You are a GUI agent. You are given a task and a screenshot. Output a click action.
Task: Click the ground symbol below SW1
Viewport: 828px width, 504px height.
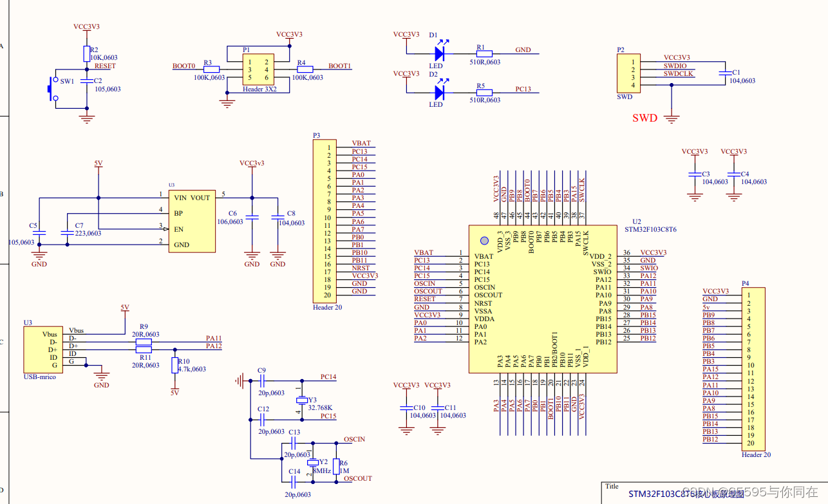86,118
